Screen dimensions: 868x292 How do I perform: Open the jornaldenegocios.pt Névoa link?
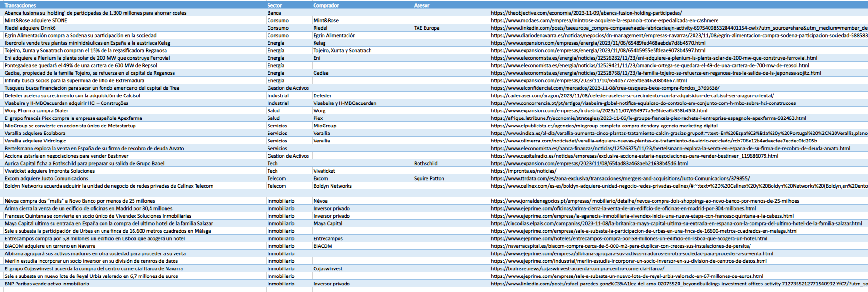tap(645, 201)
